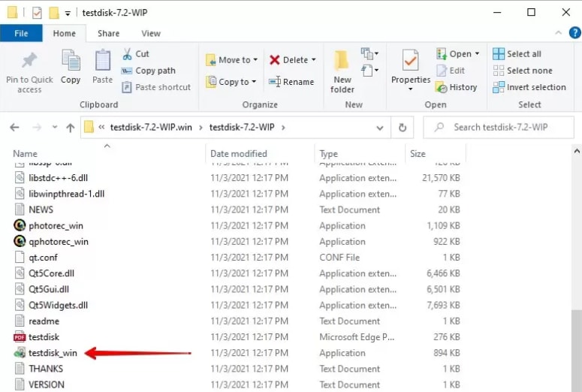Click the quick access Properties checkmark icon in title bar
This screenshot has width=582, height=392.
37,13
